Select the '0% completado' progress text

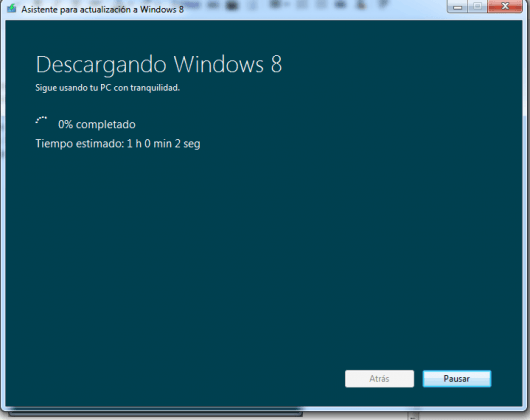tap(97, 124)
